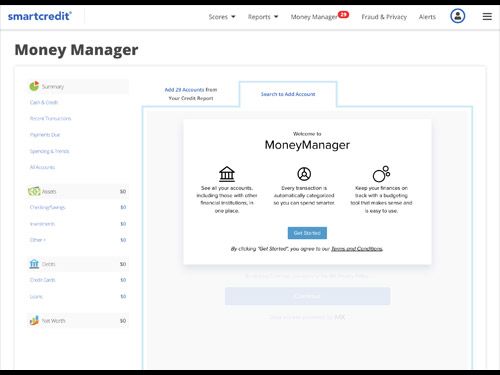
Task: Open Money Manager in top navigation
Action: tap(314, 17)
